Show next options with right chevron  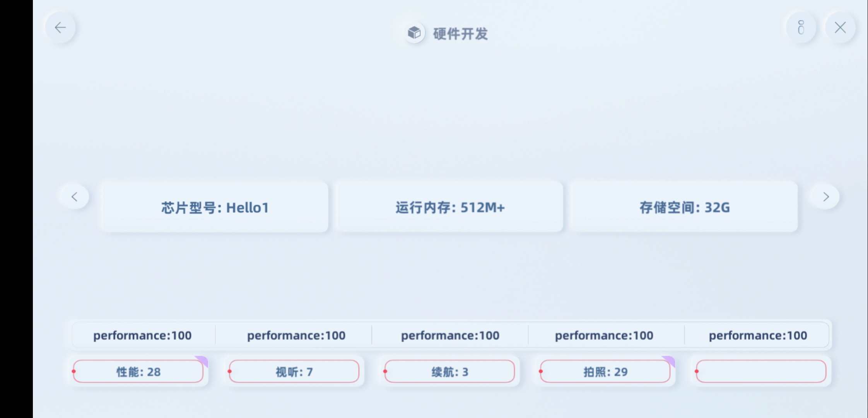point(825,197)
